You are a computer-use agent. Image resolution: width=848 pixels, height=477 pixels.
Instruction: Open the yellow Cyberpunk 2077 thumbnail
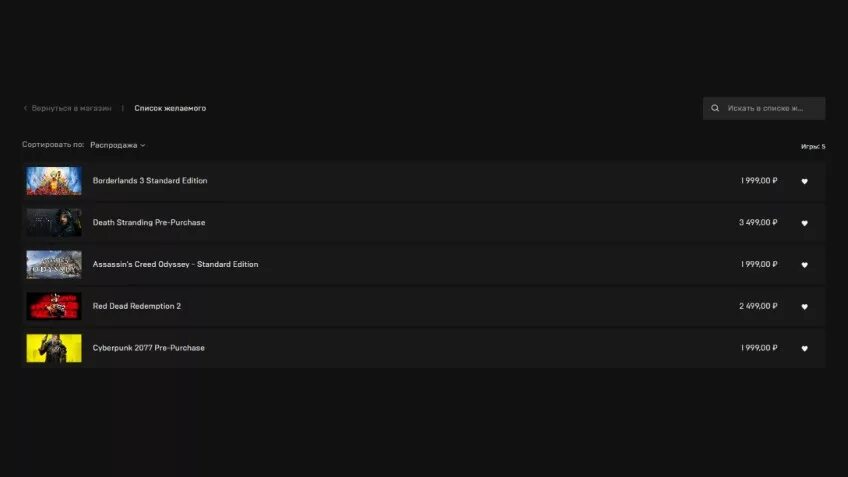[54, 348]
